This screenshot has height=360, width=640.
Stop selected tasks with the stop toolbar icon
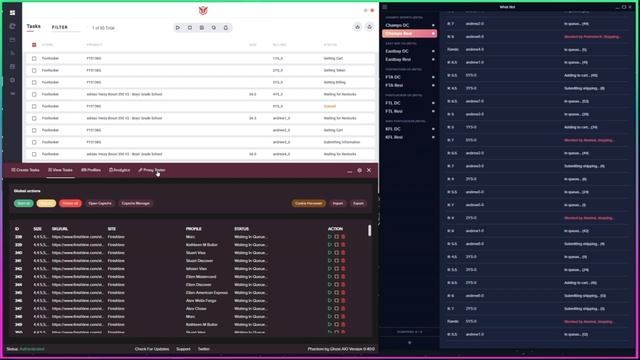[190, 28]
